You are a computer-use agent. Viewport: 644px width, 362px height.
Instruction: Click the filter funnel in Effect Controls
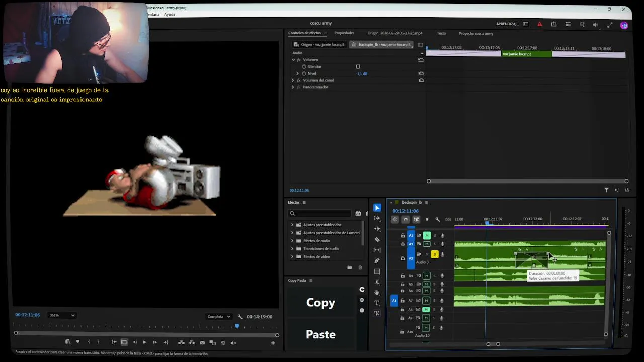click(x=606, y=190)
